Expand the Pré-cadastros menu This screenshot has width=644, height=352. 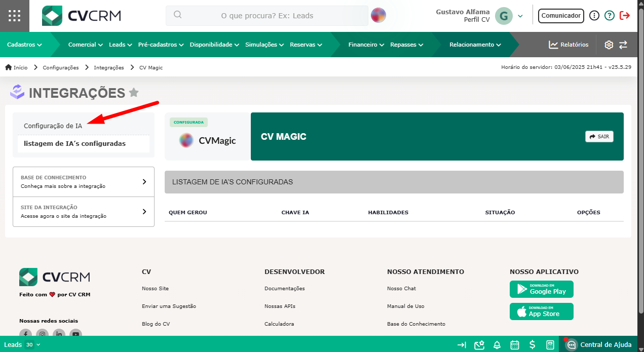tap(161, 45)
